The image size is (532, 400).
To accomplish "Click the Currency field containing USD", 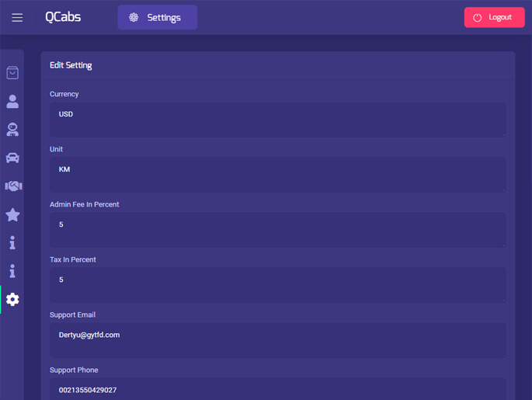I will click(277, 120).
